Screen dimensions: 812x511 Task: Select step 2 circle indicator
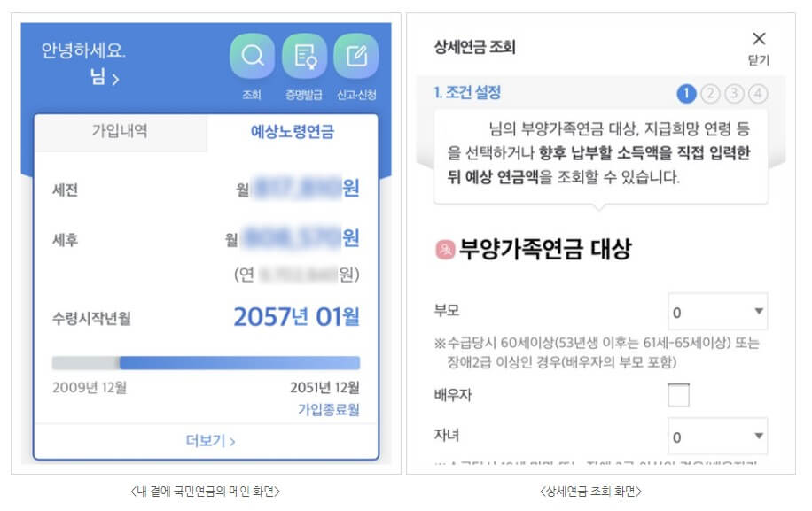point(710,94)
